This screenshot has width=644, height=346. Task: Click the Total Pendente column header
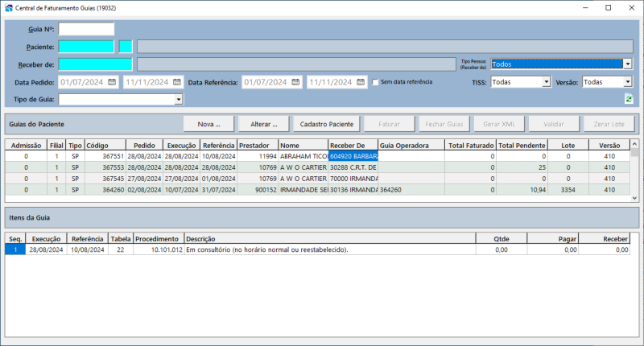pos(522,146)
